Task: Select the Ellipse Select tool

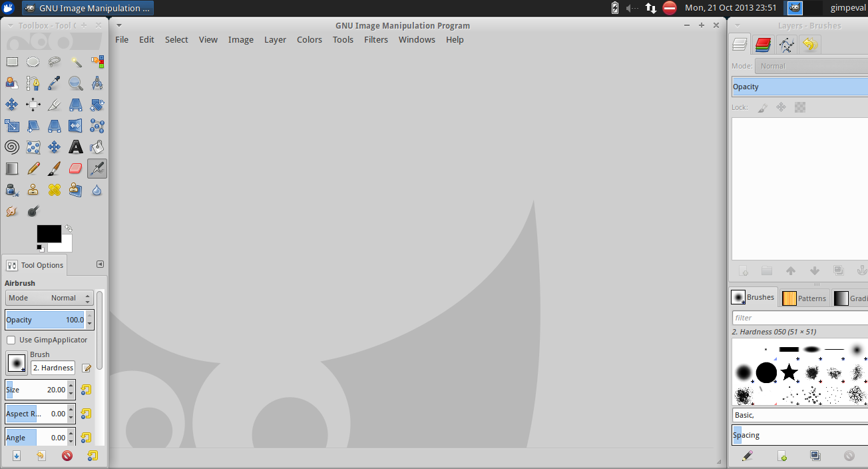Action: [33, 62]
